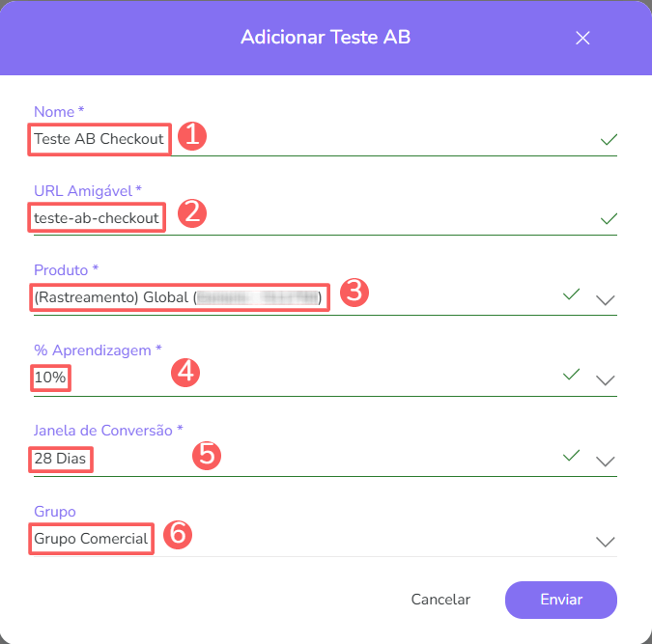The height and width of the screenshot is (644, 652).
Task: Submit the form with Enviar
Action: (x=560, y=600)
